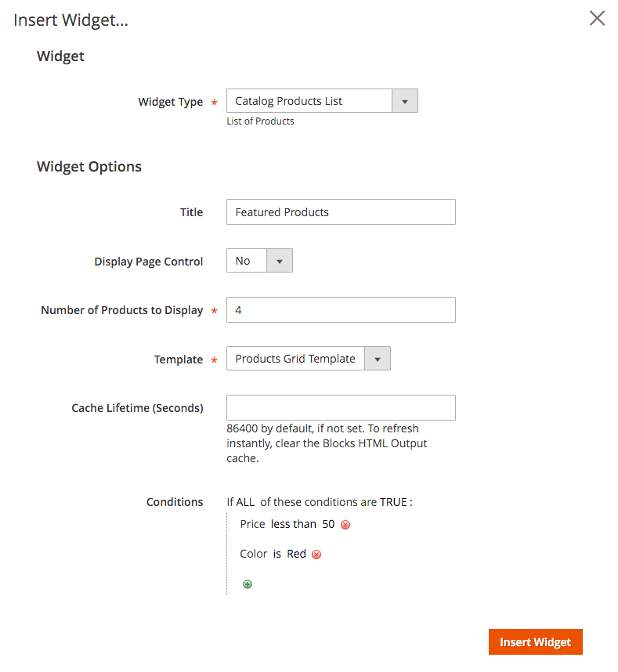This screenshot has width=618, height=672.
Task: Add a new condition with green plus
Action: [x=248, y=584]
